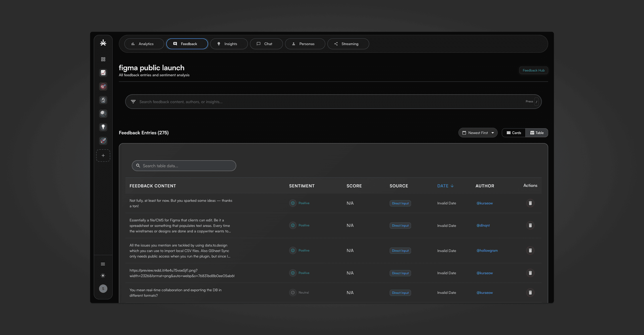Viewport: 644px width, 335px height.
Task: Switch to the Analytics tab
Action: tap(144, 44)
